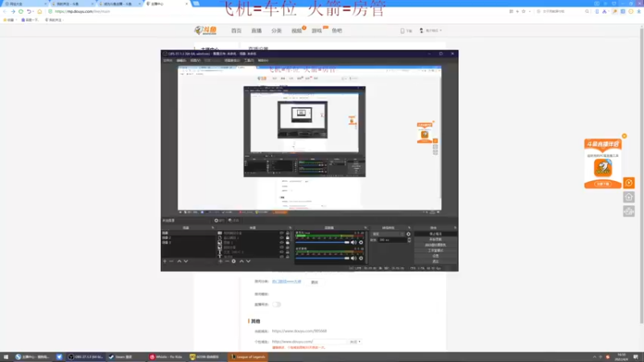Open the 工具 menu in OBS
This screenshot has height=362, width=644.
point(249,61)
